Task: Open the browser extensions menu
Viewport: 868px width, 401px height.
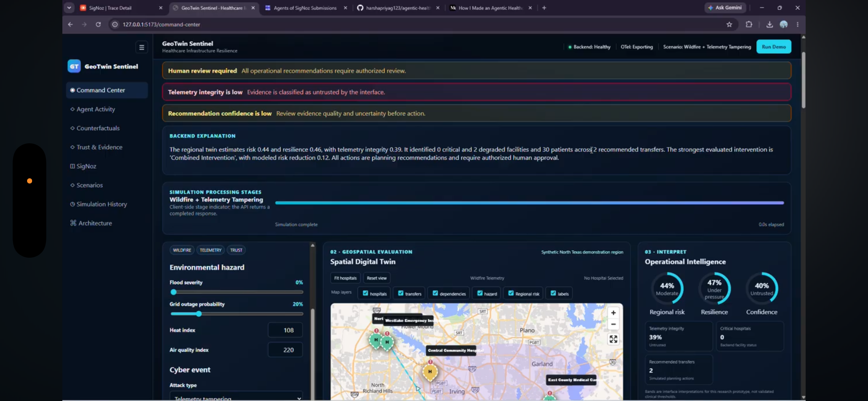Action: 749,24
